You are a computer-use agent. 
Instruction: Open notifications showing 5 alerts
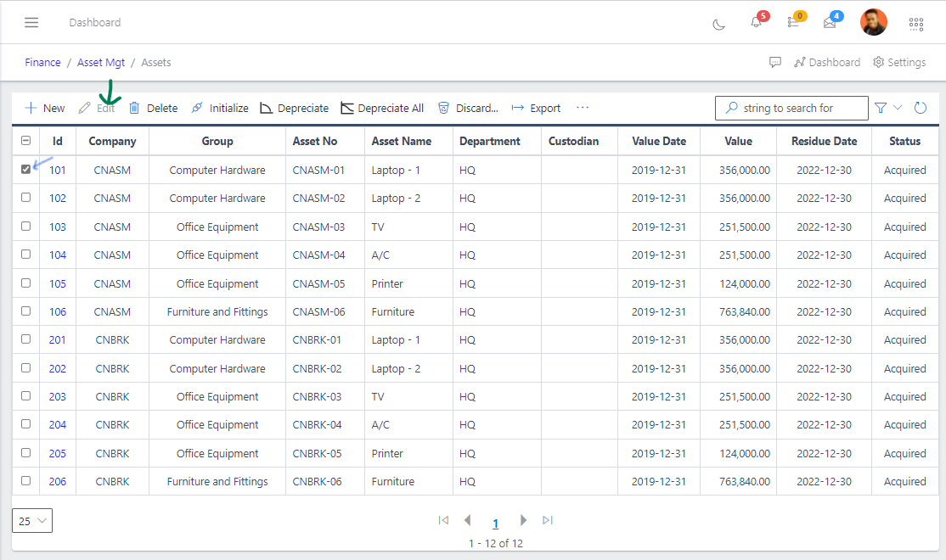pyautogui.click(x=755, y=23)
